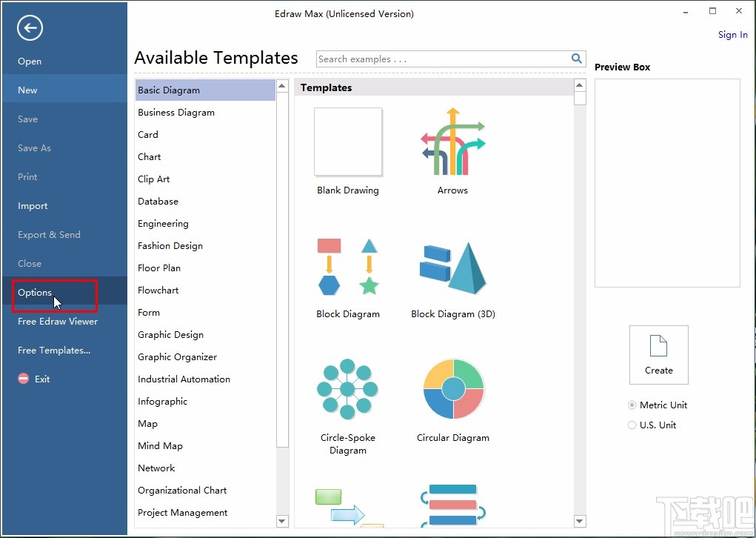756x538 pixels.
Task: Select the Infographic category
Action: click(x=205, y=401)
